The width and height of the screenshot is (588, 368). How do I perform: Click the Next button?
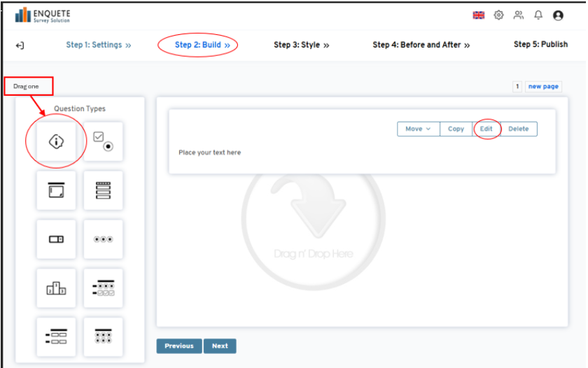coord(220,346)
